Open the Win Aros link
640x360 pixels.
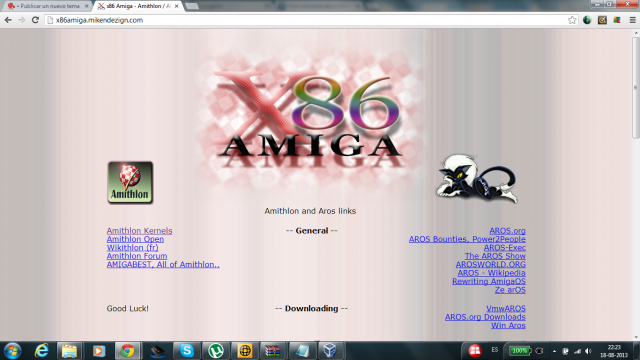(508, 325)
